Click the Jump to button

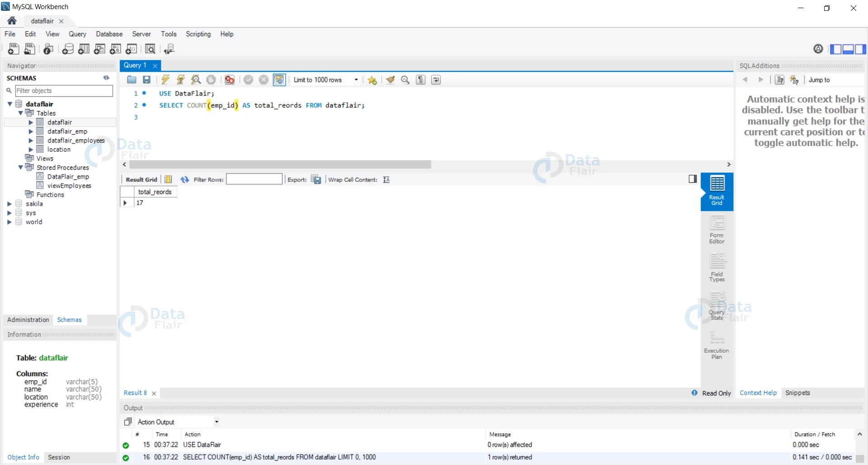pyautogui.click(x=820, y=80)
